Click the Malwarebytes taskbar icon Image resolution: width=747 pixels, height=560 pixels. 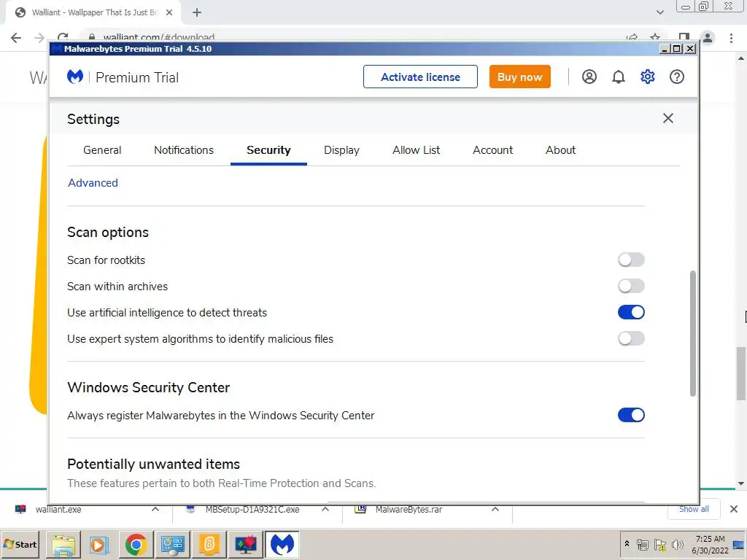pyautogui.click(x=282, y=544)
